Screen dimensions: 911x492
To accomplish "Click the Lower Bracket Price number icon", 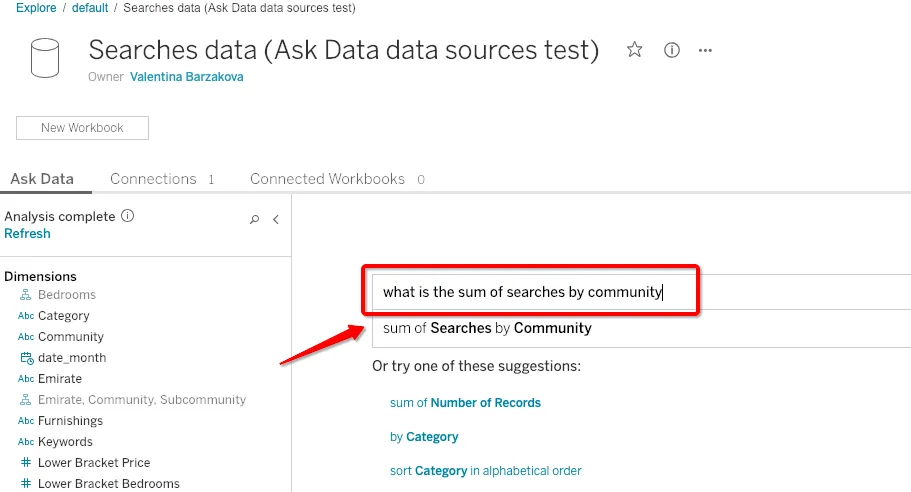I will coord(27,463).
